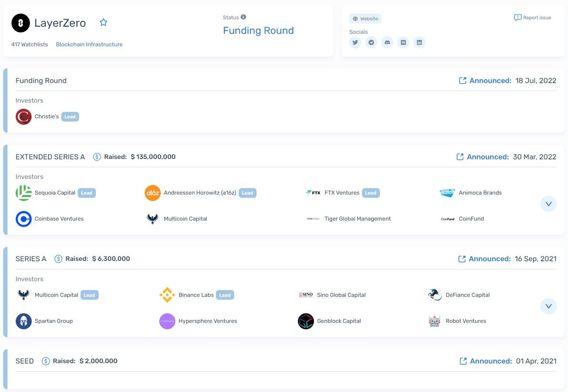Open the LinkedIn social icon
Screen dimensions: 568x392
coord(419,42)
